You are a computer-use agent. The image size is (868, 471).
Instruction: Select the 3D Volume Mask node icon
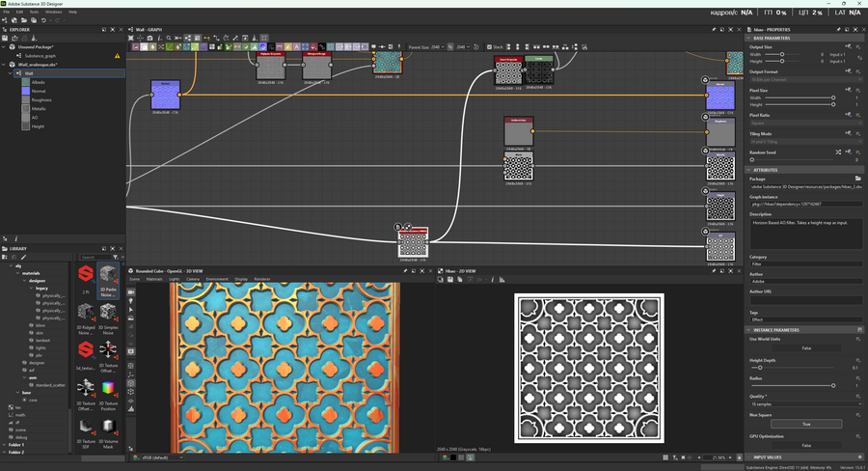coord(109,427)
